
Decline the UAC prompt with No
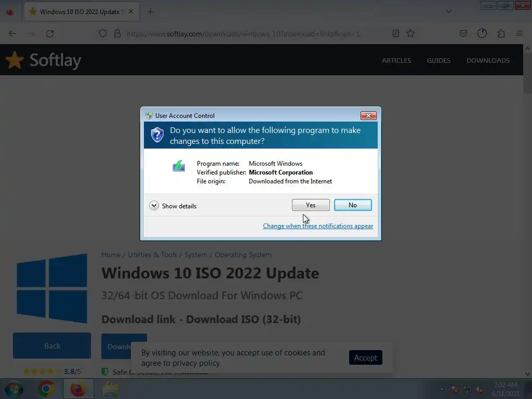(x=353, y=205)
